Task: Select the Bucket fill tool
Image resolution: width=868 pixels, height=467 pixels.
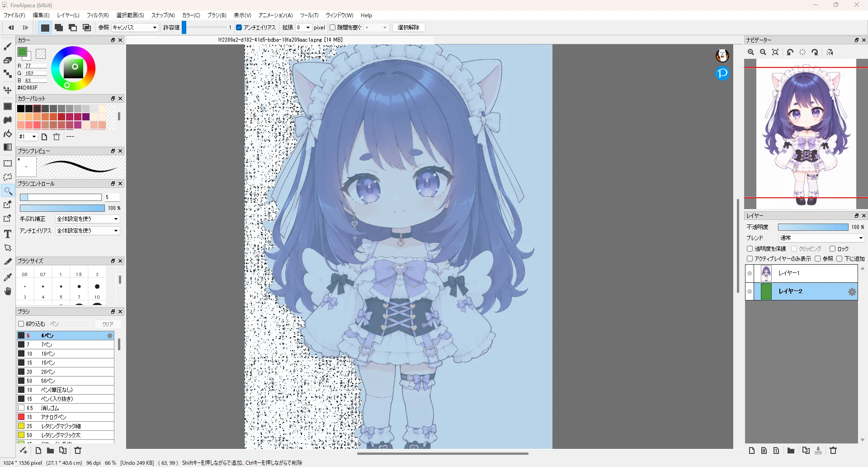Action: click(x=8, y=133)
